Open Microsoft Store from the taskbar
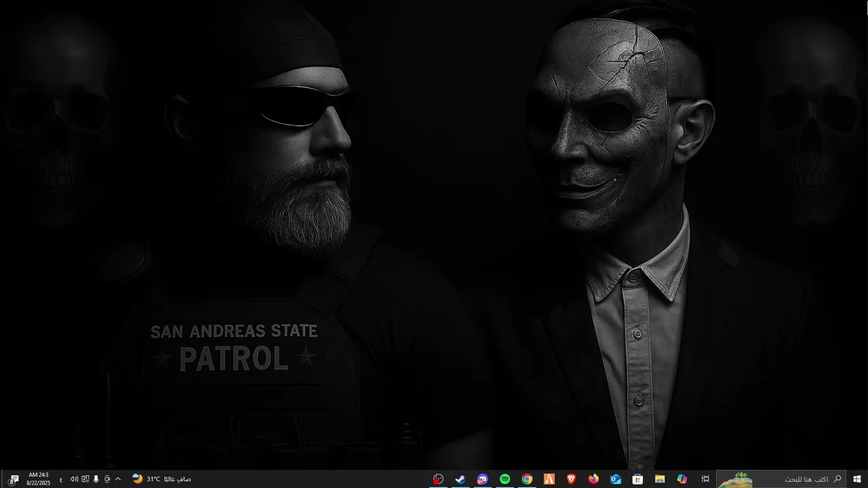 [637, 479]
